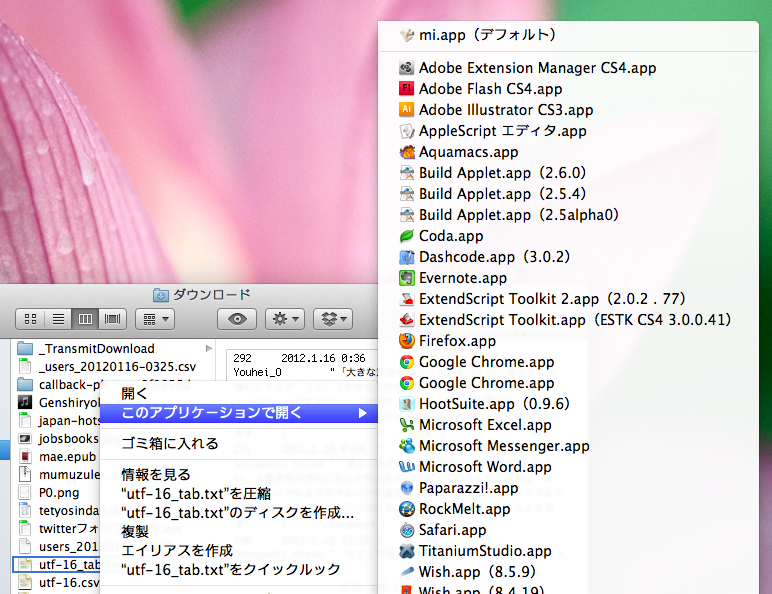Click the Microsoft Messenger icon
The image size is (772, 594).
(x=406, y=446)
